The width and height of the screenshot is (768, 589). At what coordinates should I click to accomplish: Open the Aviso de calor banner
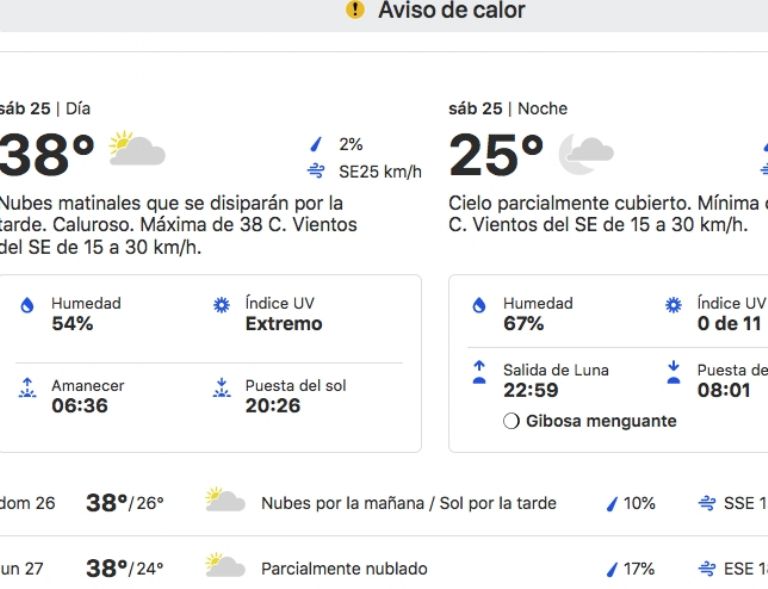click(x=450, y=11)
